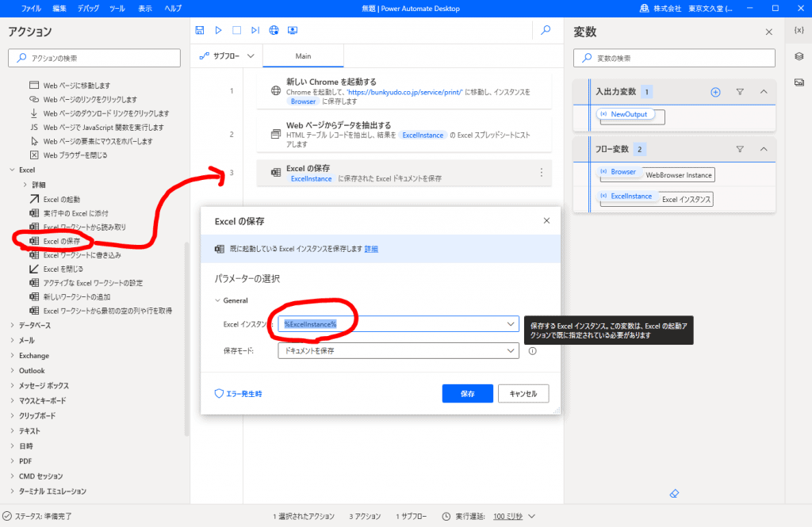Screen dimensions: 812x527
Task: Open the web recorder globe icon
Action: [274, 30]
